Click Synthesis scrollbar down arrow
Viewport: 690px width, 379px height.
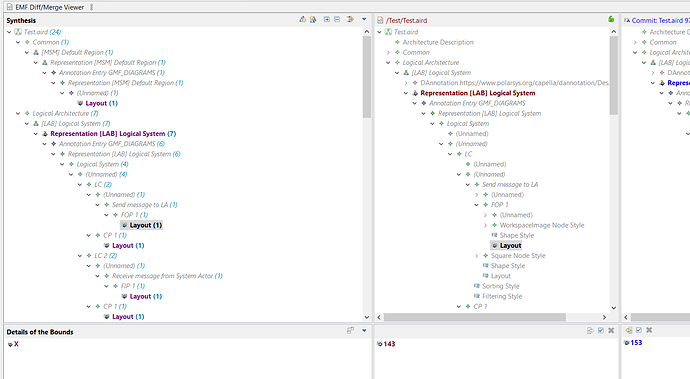point(367,317)
